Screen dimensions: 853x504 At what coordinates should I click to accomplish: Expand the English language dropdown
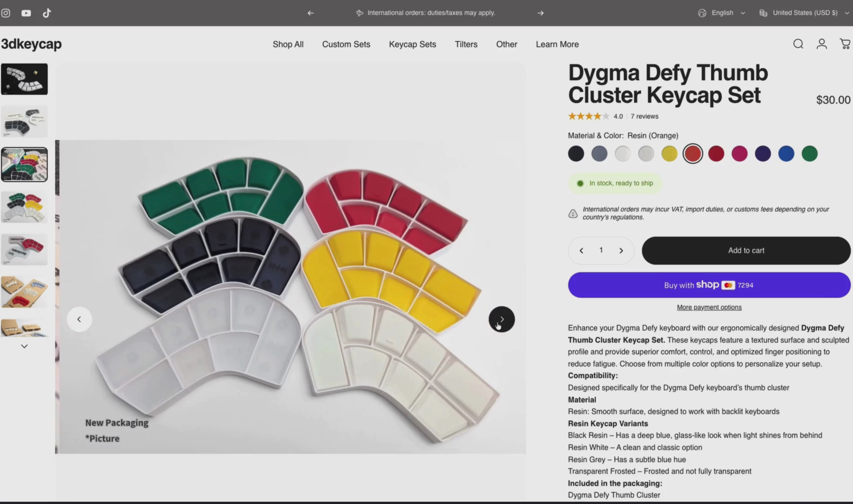point(722,13)
